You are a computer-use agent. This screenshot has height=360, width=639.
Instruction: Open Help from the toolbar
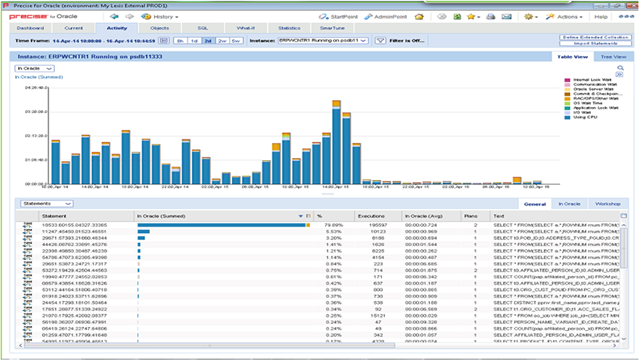click(601, 17)
